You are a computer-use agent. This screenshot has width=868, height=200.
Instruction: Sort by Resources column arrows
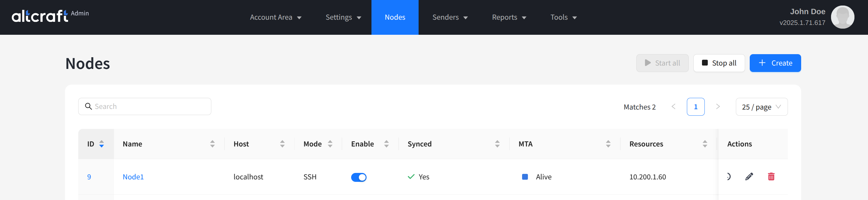(x=704, y=144)
